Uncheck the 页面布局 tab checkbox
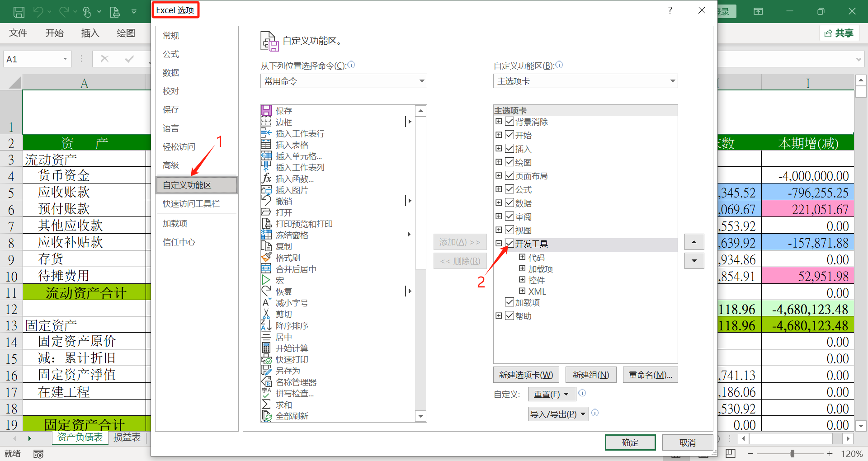The height and width of the screenshot is (461, 868). (x=509, y=175)
